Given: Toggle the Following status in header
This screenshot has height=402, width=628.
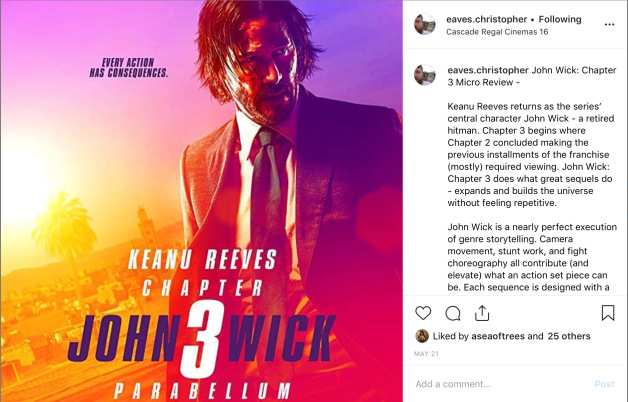Looking at the screenshot, I should pyautogui.click(x=560, y=19).
